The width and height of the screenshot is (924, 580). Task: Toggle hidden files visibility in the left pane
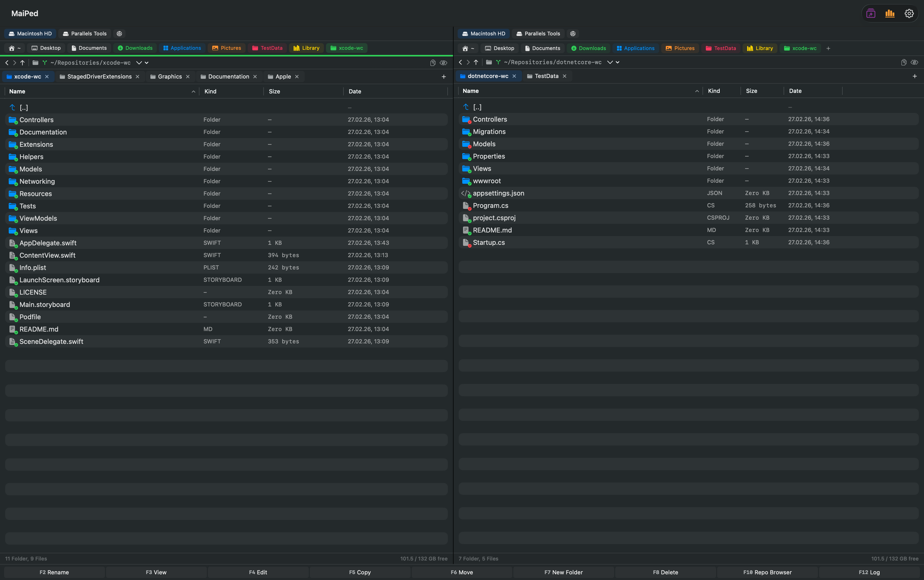tap(444, 63)
